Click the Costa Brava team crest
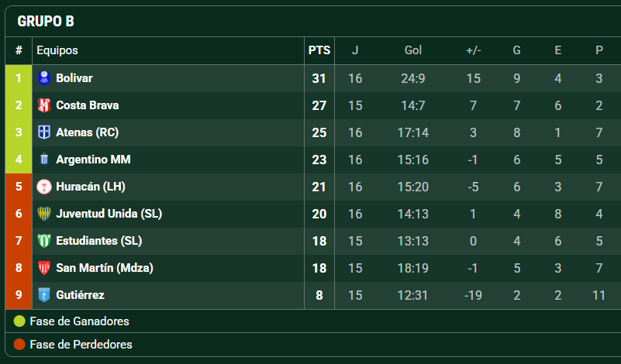The height and width of the screenshot is (364, 621). click(44, 105)
